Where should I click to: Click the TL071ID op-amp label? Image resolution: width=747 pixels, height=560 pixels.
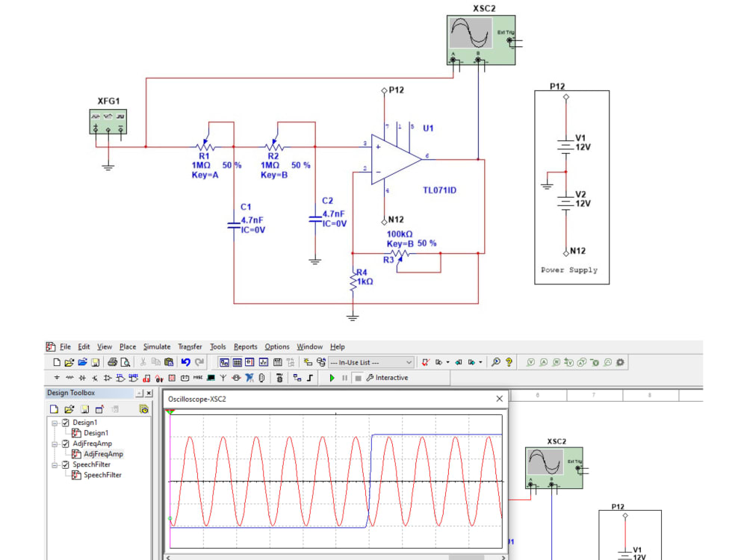point(439,190)
